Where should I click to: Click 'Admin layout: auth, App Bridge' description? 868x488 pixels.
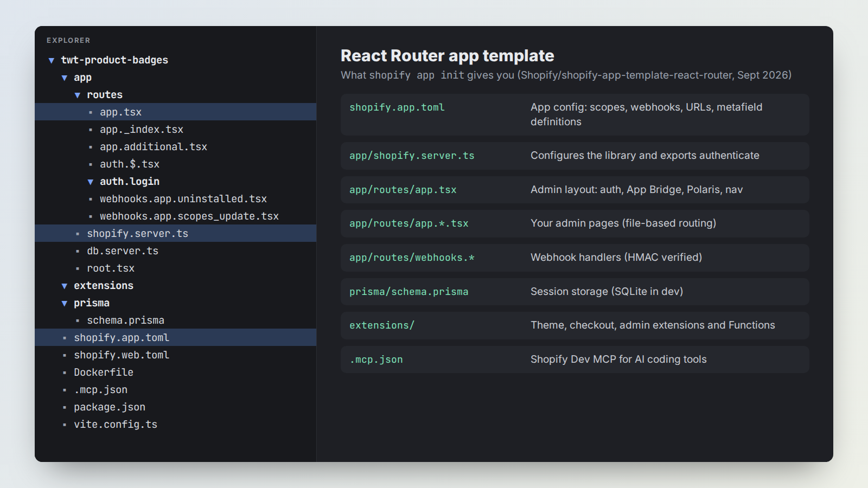pos(637,190)
